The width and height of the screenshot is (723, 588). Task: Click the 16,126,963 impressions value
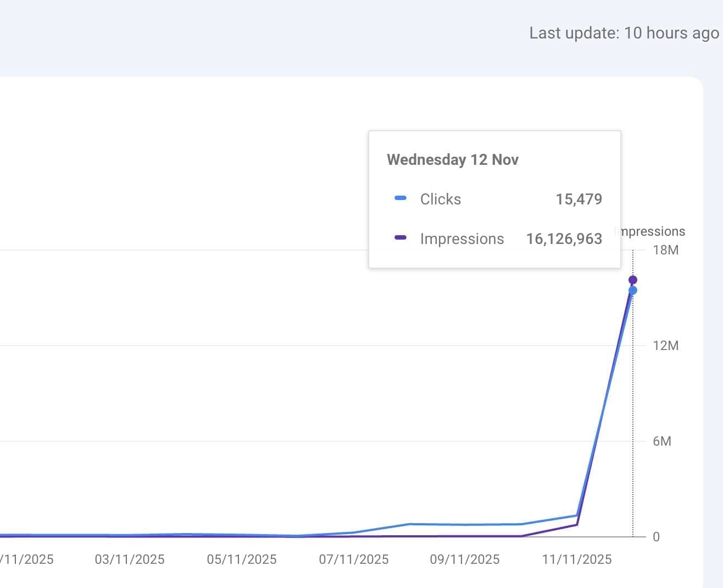564,238
